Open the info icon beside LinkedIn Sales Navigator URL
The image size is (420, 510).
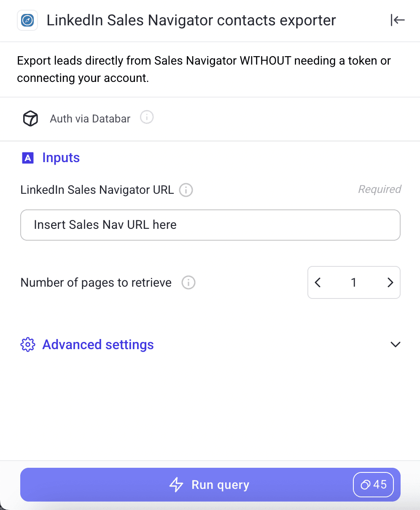pos(186,190)
